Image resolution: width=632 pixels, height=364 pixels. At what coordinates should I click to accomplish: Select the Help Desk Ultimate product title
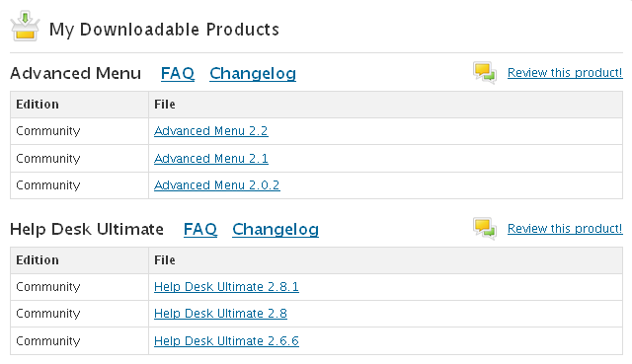87,229
